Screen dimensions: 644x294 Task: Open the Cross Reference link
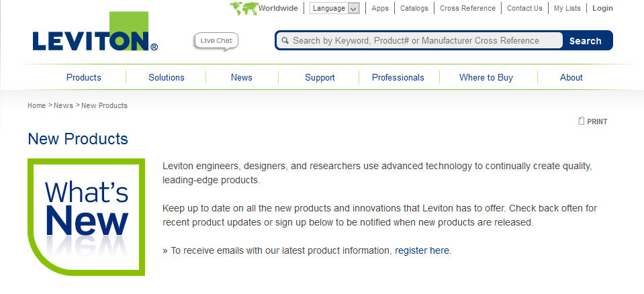point(467,9)
